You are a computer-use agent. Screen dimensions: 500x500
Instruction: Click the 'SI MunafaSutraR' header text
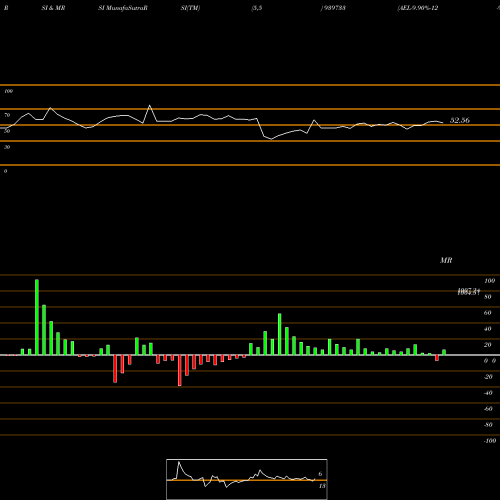pyautogui.click(x=123, y=8)
